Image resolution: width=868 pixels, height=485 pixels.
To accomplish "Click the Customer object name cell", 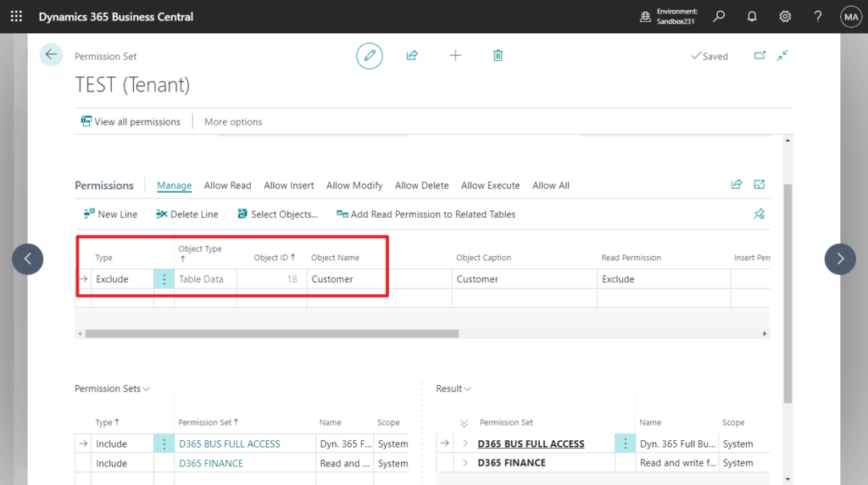I will pyautogui.click(x=379, y=279).
